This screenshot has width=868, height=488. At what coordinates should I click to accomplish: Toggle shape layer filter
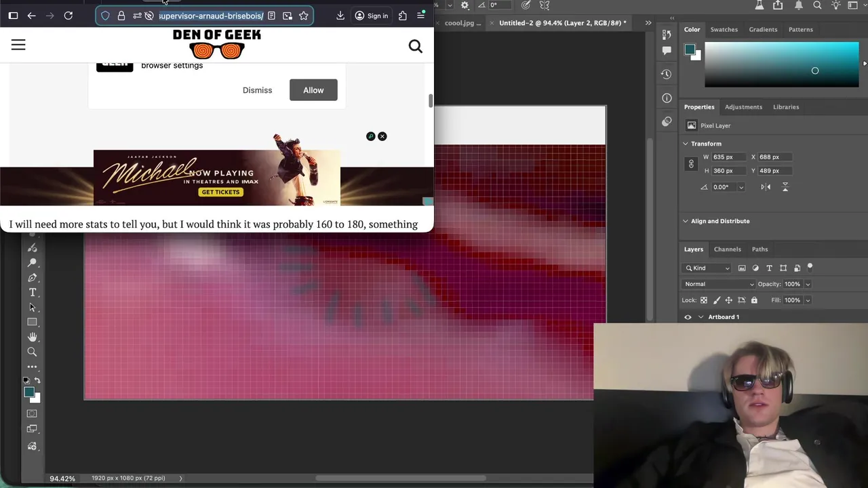pyautogui.click(x=783, y=268)
